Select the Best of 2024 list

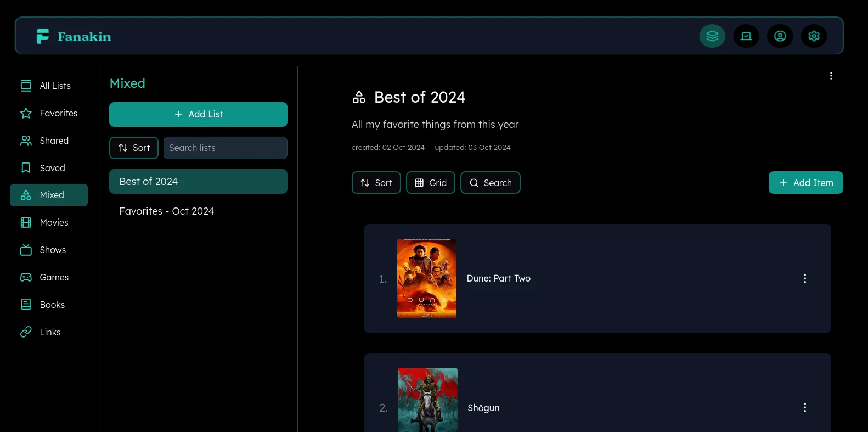(x=198, y=181)
